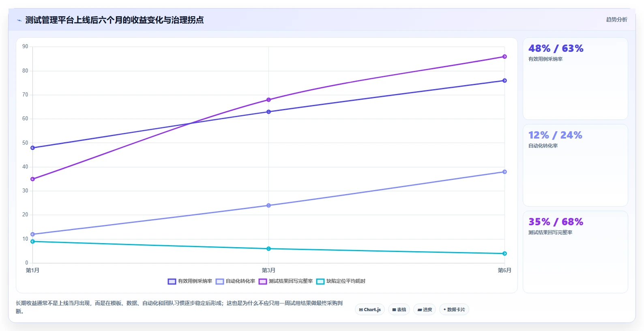Click the 自动化转化率 card caption

[543, 146]
